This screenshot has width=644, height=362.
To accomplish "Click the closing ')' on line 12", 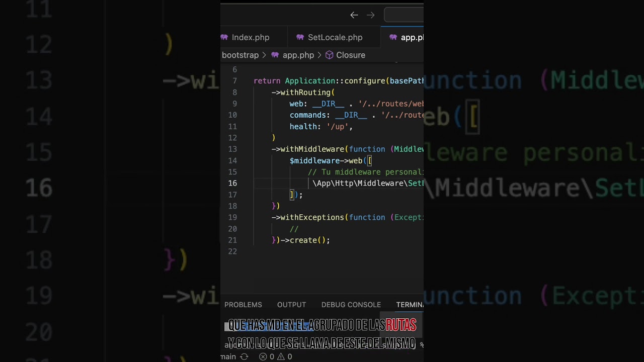I will click(x=273, y=138).
